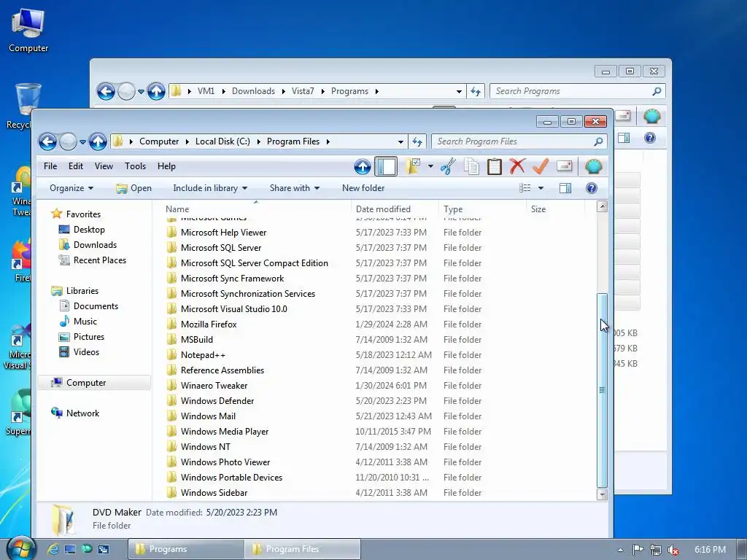
Task: Click Downloads breadcrumb in Programs window
Action: pos(253,91)
